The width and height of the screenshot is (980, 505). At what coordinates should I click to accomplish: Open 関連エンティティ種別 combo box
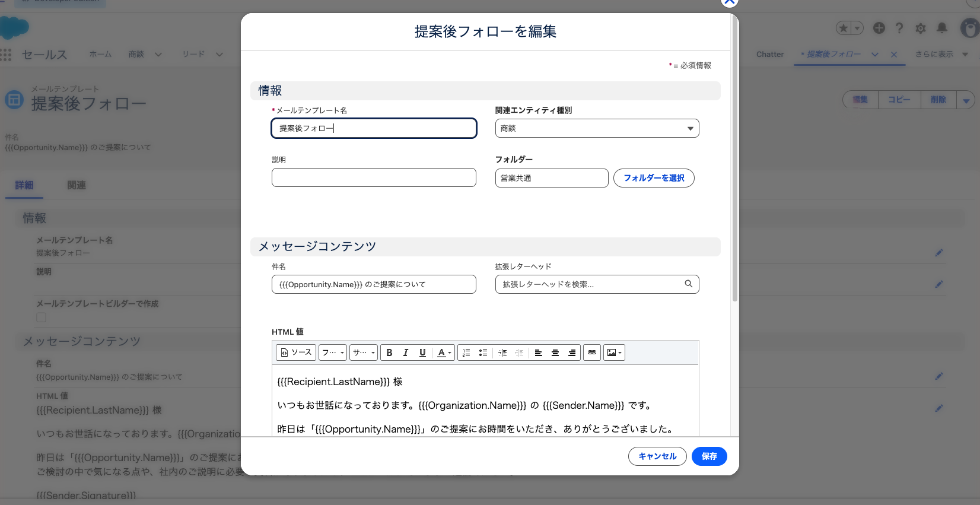click(597, 128)
